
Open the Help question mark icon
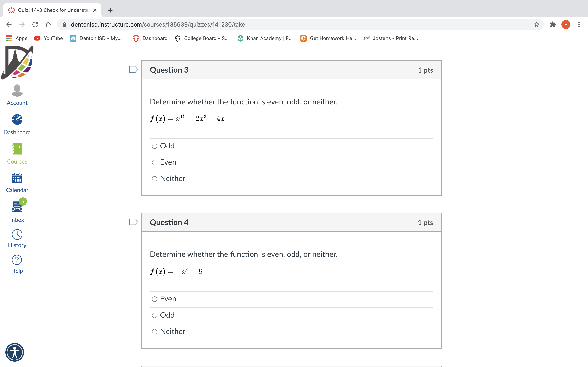(17, 260)
